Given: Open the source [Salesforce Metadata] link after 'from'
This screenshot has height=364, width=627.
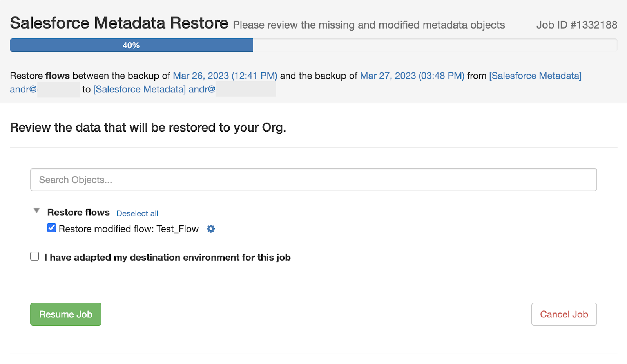Looking at the screenshot, I should [x=535, y=76].
